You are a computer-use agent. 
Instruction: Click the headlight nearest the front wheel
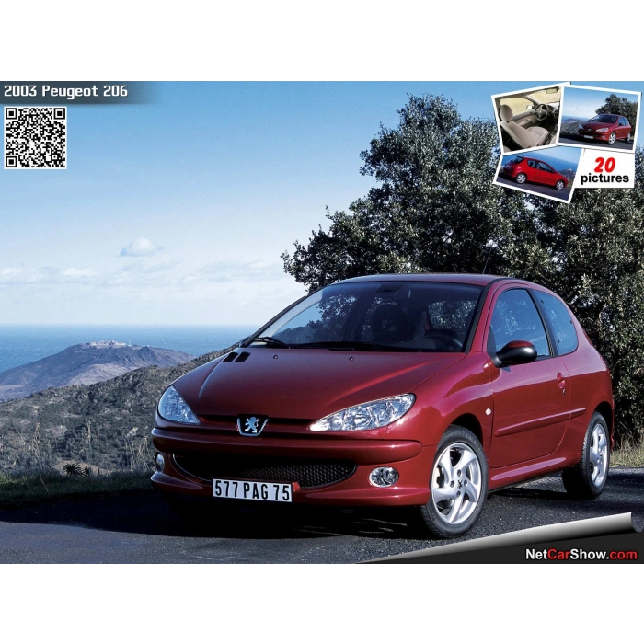[x=364, y=414]
